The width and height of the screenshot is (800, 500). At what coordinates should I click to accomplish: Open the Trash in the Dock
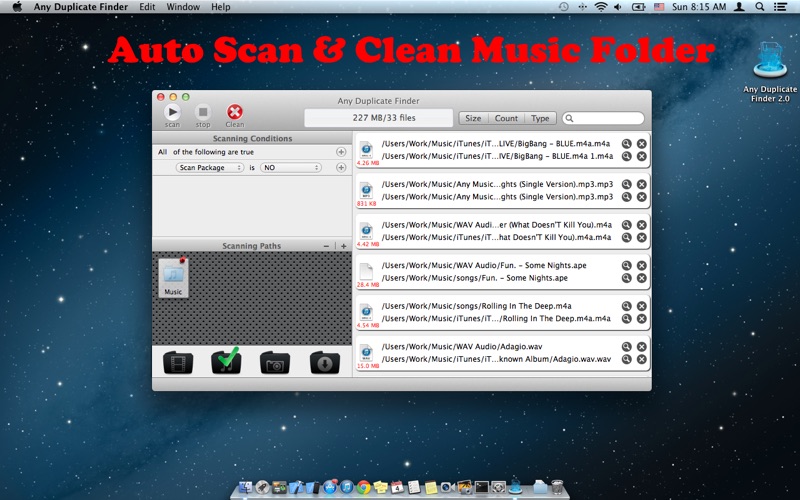pos(557,487)
